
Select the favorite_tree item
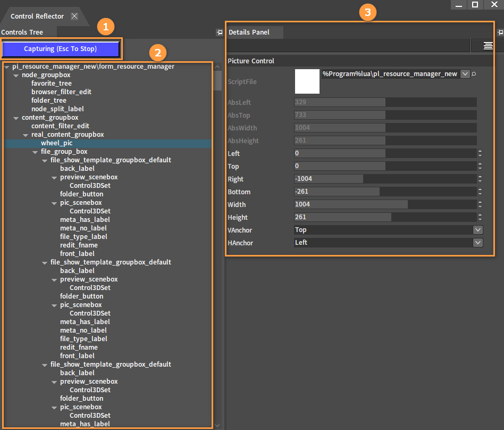coord(52,84)
